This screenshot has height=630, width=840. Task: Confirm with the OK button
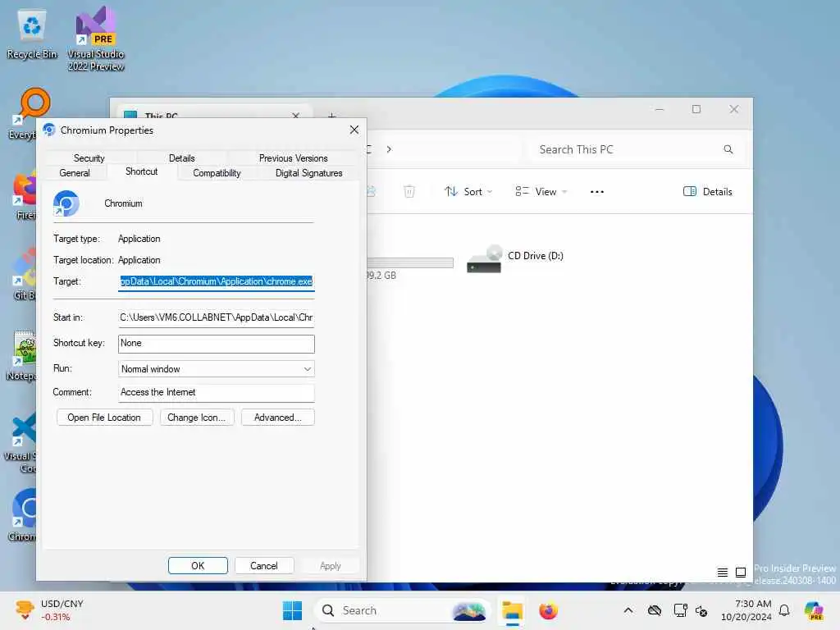[x=198, y=566]
